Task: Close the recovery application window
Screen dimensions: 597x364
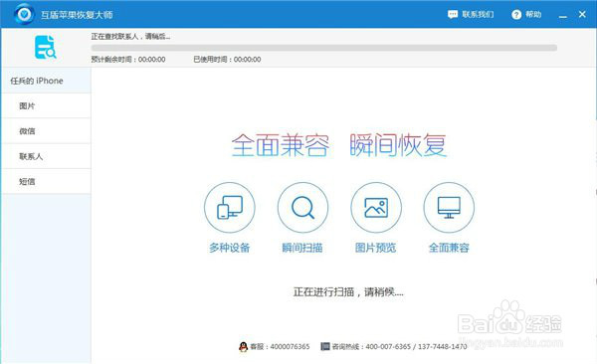Action: coord(582,14)
